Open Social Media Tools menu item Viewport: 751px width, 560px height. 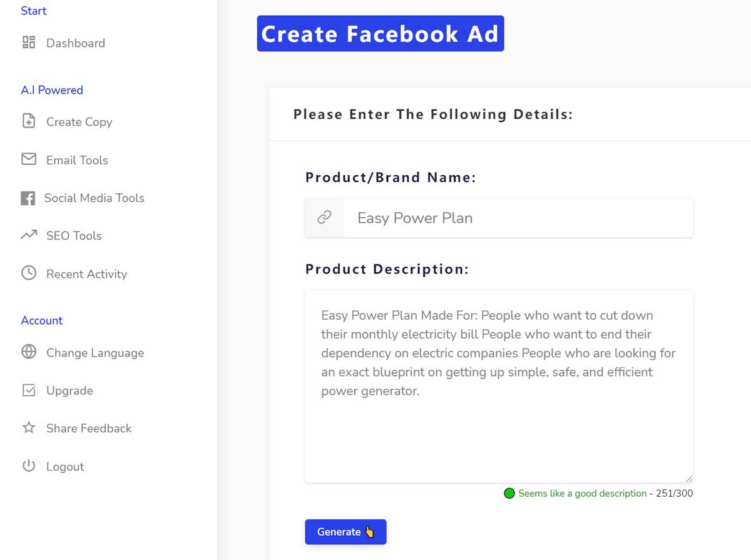[94, 198]
